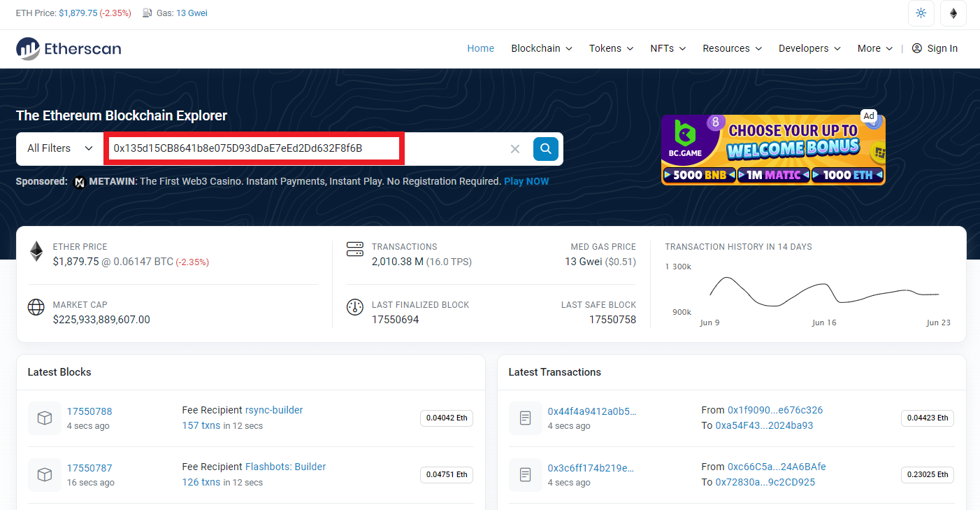Open the All Filters dropdown
980x510 pixels.
(60, 148)
